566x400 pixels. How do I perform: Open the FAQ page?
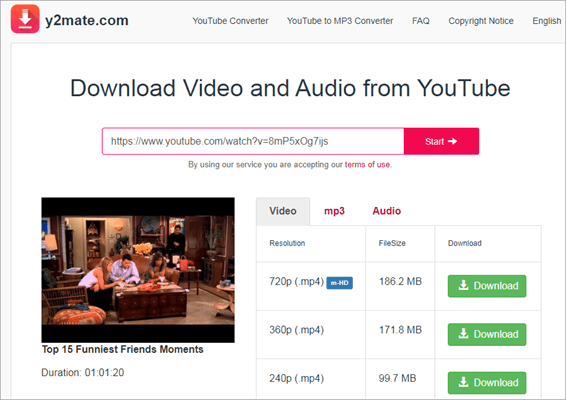coord(421,21)
